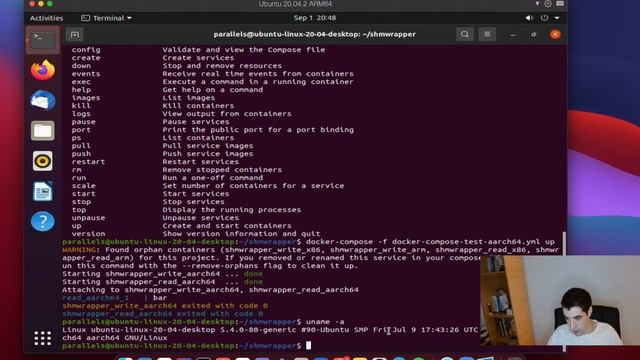Open the terminal hamburger menu
Screen dimensions: 640x360
tap(487, 34)
